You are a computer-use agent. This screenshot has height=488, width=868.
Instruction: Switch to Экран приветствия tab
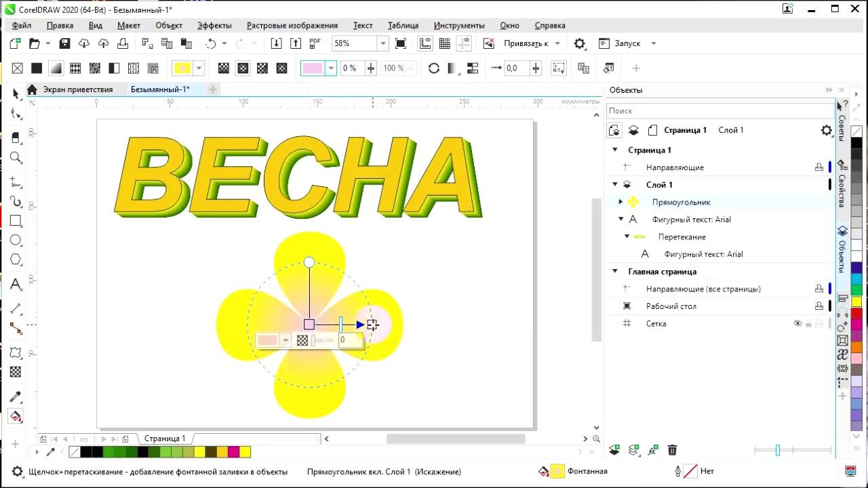click(x=77, y=89)
